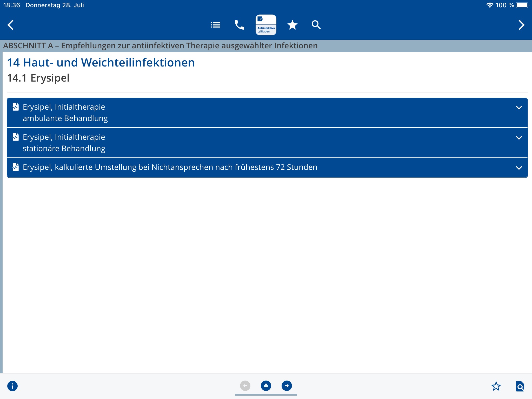
Task: Expand Erysipel stationäre Behandlung chevron
Action: (x=519, y=138)
